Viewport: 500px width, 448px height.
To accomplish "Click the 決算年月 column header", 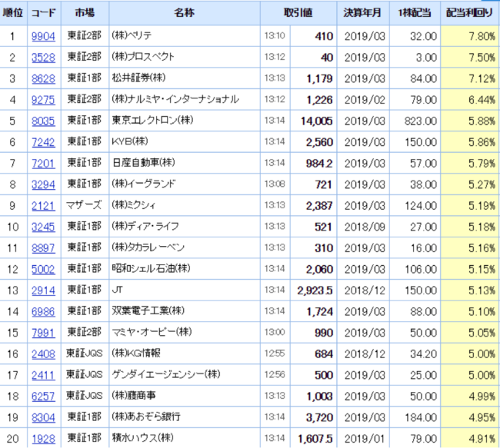I will coord(362,14).
